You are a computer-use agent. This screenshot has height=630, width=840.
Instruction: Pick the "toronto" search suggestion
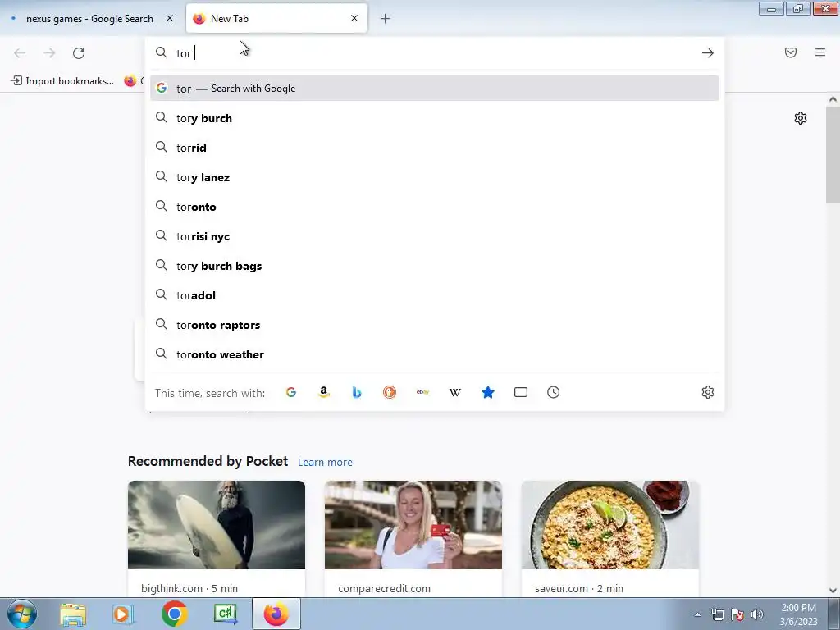pos(435,206)
